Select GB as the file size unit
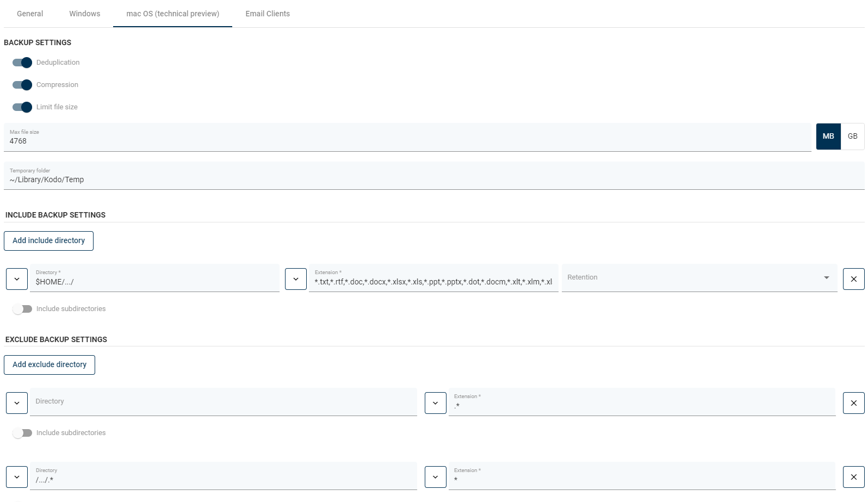This screenshot has height=502, width=868. [x=852, y=137]
